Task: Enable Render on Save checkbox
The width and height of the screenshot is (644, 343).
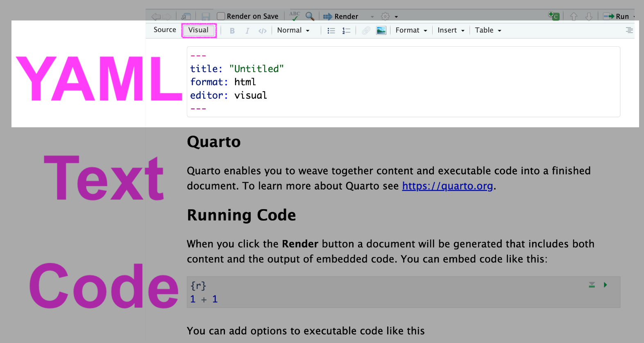Action: [221, 16]
